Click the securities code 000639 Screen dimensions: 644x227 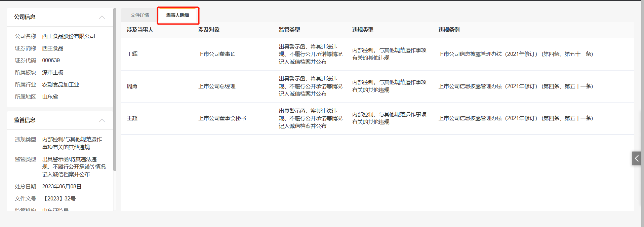click(x=51, y=60)
